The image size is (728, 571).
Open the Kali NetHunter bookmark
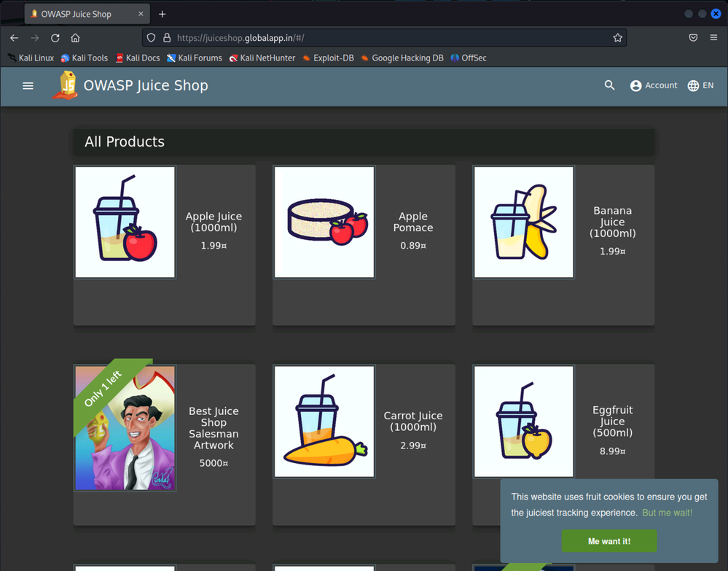point(262,58)
